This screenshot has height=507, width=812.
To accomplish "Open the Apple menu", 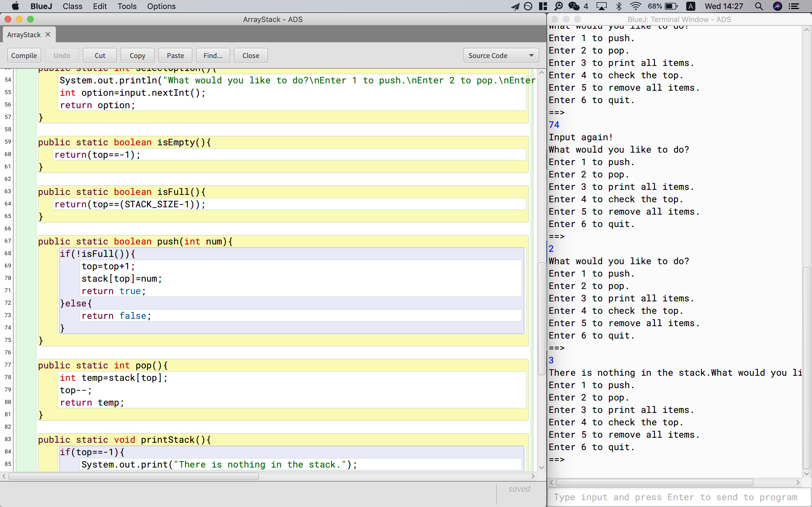I will click(x=16, y=6).
